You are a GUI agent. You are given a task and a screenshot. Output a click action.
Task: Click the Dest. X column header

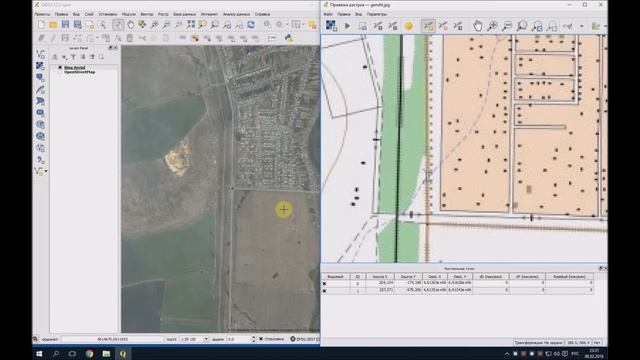coord(435,276)
